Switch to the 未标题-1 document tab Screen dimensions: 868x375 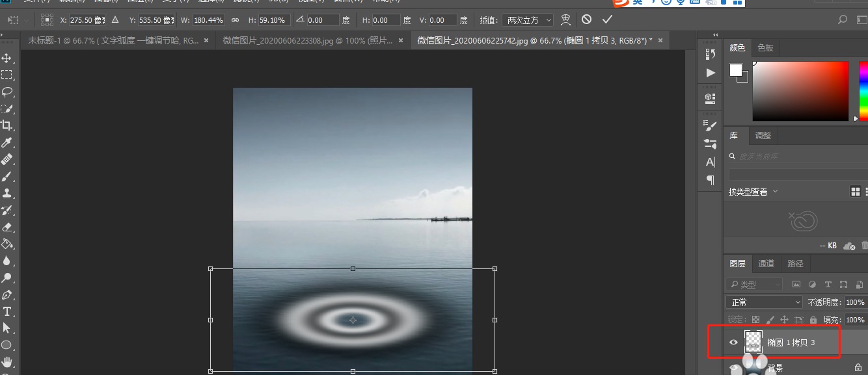point(113,40)
